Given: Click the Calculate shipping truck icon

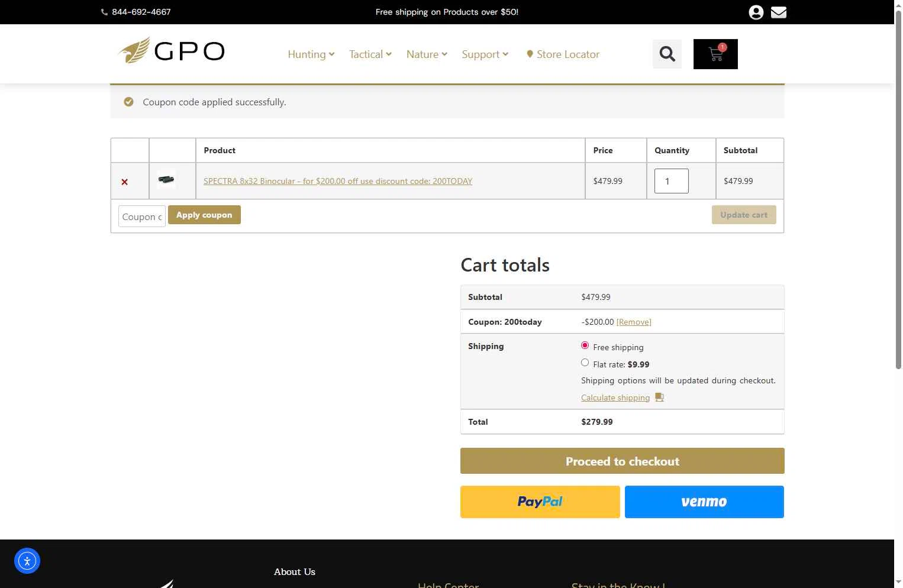Looking at the screenshot, I should point(659,398).
